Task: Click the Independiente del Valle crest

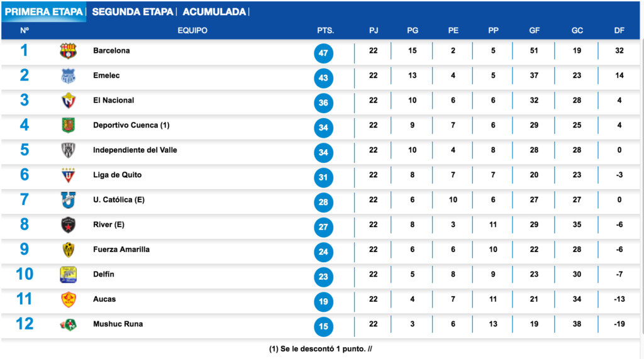Action: click(x=68, y=150)
